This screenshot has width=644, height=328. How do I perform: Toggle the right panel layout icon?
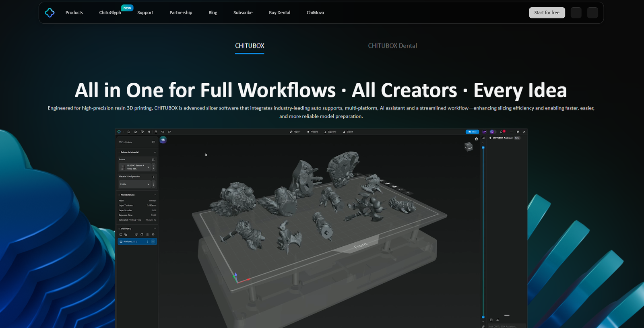tap(483, 138)
